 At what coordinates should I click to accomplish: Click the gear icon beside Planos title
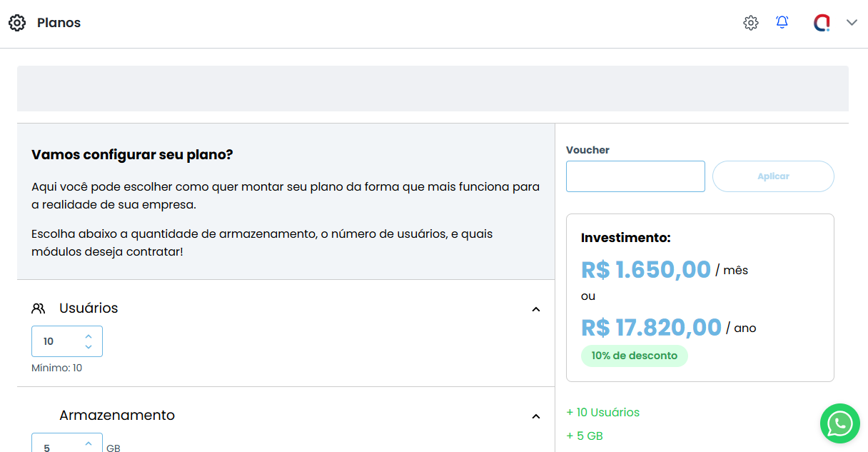[x=17, y=23]
